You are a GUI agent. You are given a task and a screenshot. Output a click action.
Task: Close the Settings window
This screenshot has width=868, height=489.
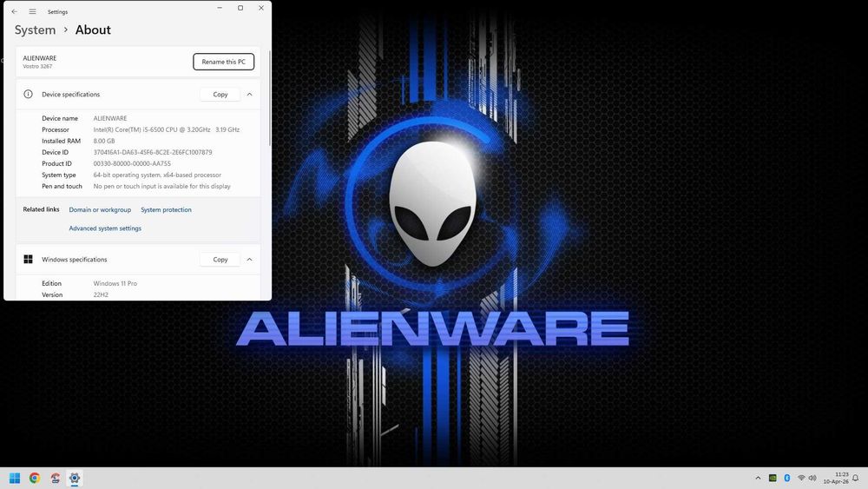261,8
